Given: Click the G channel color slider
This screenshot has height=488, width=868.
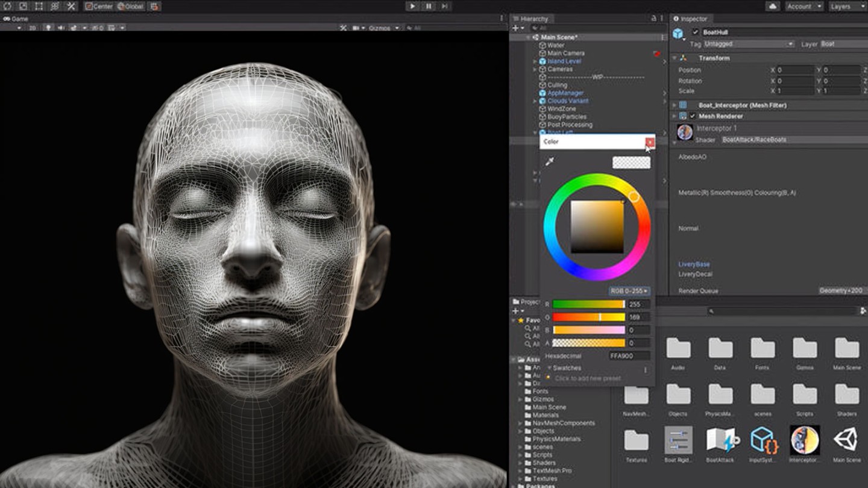Looking at the screenshot, I should [588, 317].
